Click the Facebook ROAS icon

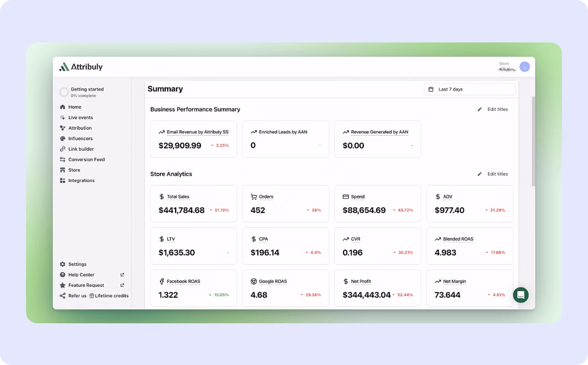pos(162,282)
